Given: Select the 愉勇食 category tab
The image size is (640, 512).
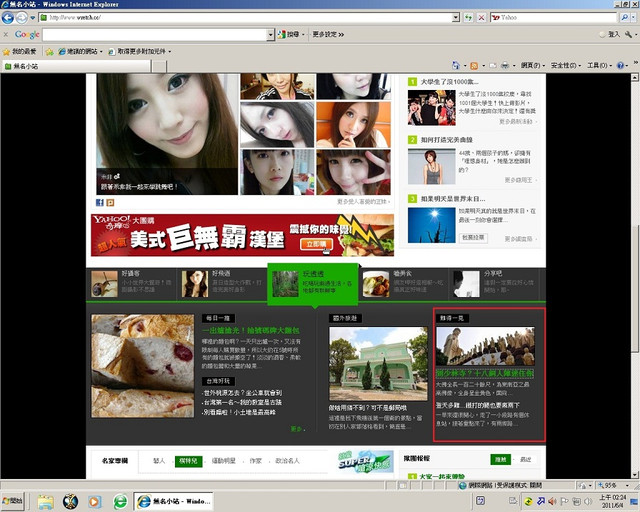Looking at the screenshot, I should coord(403,284).
